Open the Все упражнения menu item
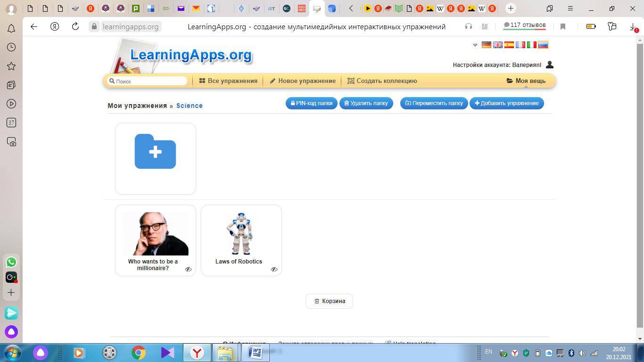The image size is (644, 362). coord(228,81)
